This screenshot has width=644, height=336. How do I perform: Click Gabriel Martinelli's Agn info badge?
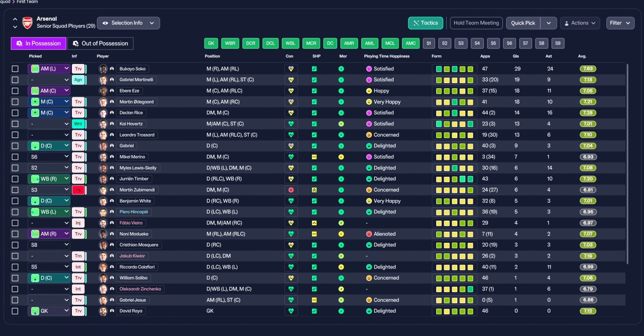click(x=78, y=80)
